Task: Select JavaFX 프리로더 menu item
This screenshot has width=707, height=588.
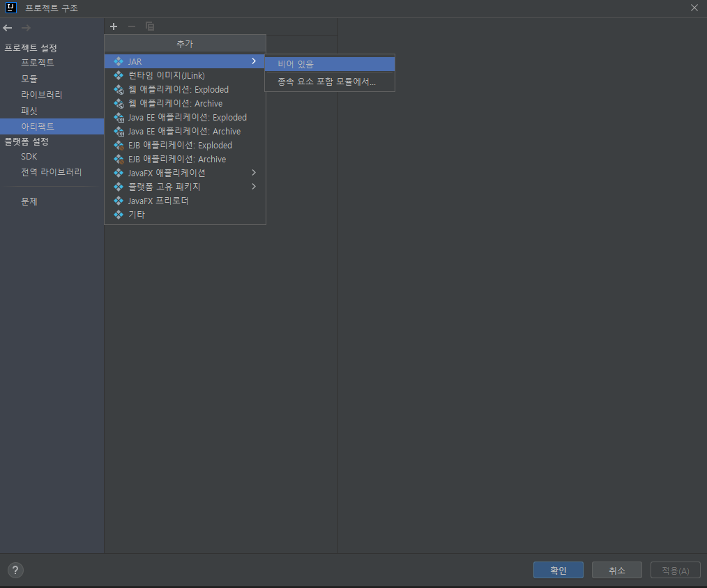Action: (x=185, y=201)
